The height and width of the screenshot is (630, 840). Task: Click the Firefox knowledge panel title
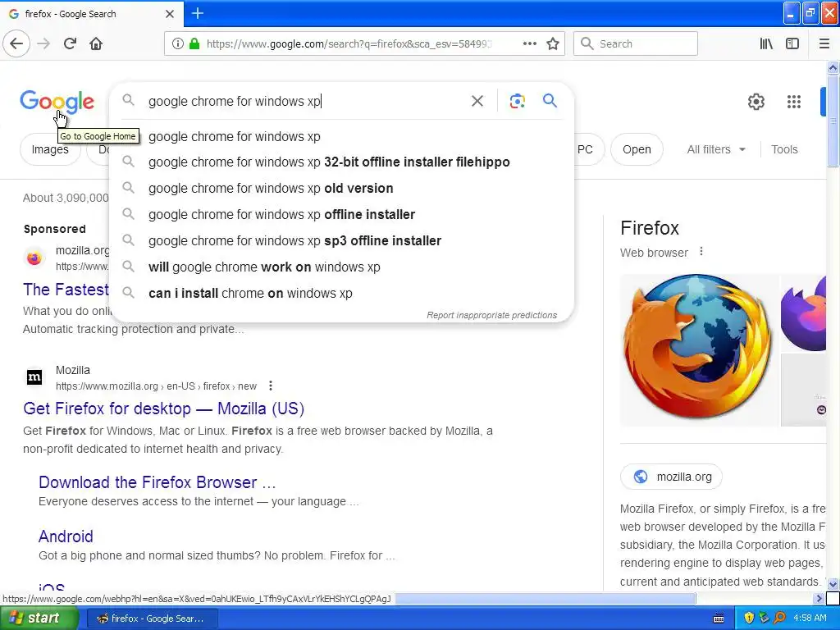tap(650, 228)
